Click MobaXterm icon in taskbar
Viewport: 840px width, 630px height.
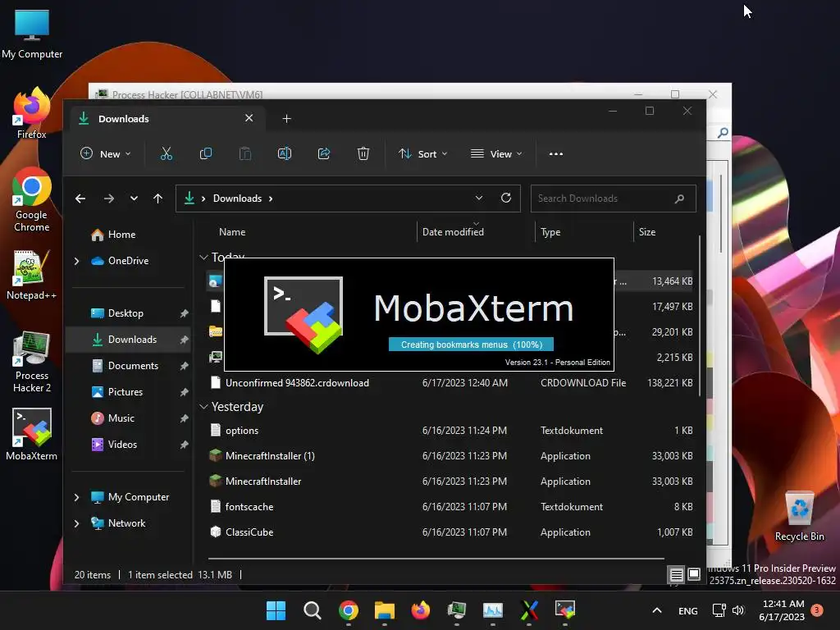[564, 610]
